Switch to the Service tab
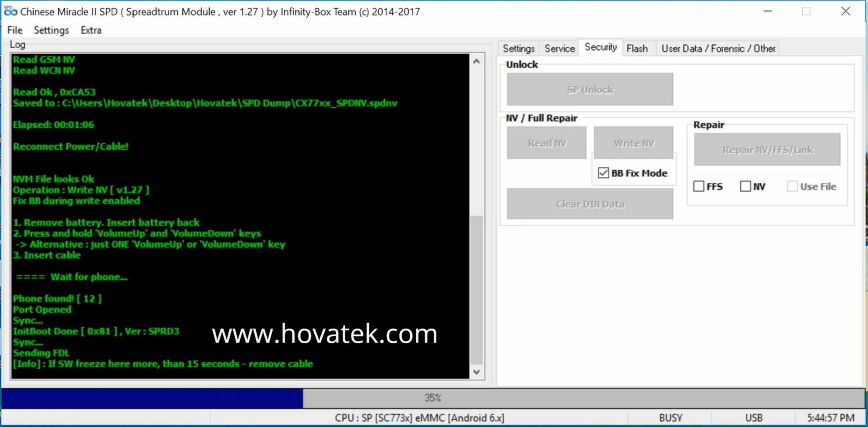Image resolution: width=868 pixels, height=427 pixels. 559,49
